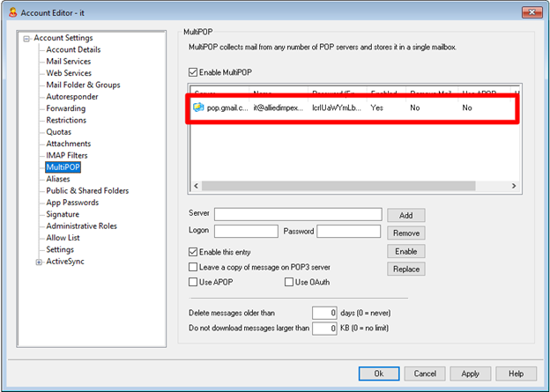This screenshot has width=550, height=392.
Task: Click the Apply button
Action: [x=470, y=374]
